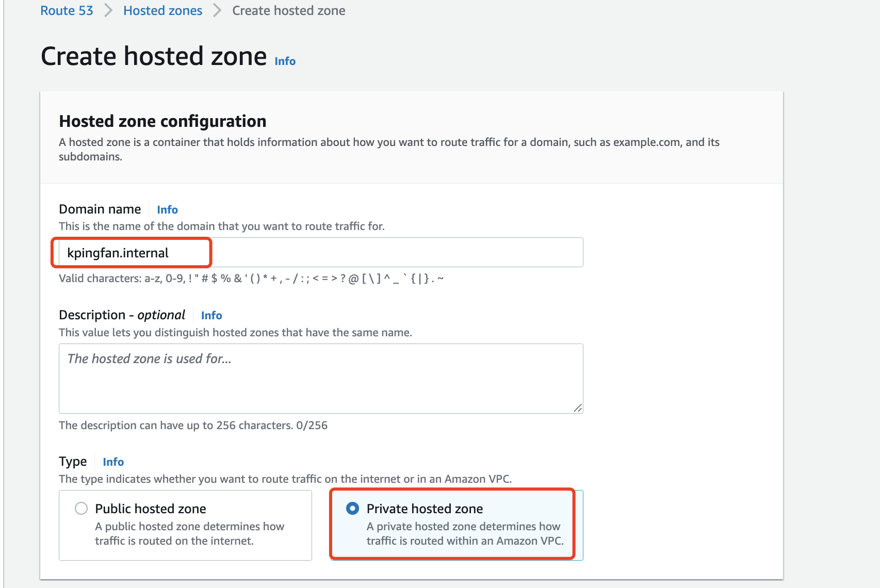Open the Route 53 breadcrumb link
The width and height of the screenshot is (880, 588).
click(67, 11)
